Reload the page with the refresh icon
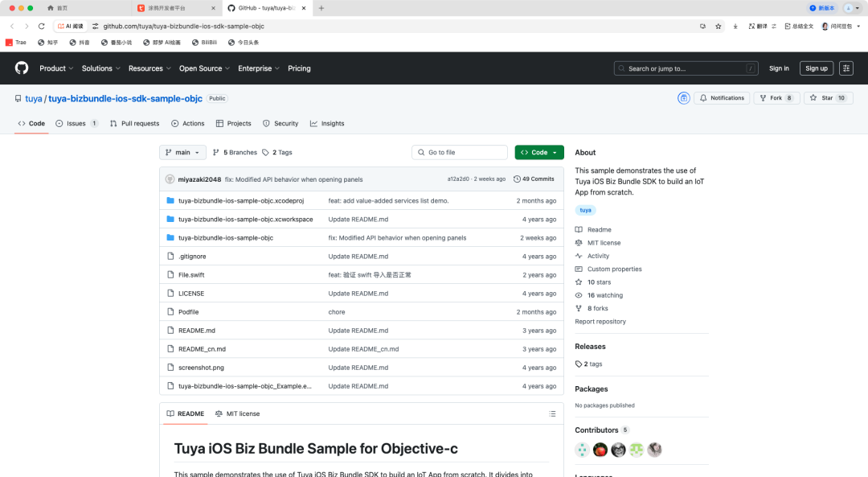The width and height of the screenshot is (868, 477). [41, 26]
